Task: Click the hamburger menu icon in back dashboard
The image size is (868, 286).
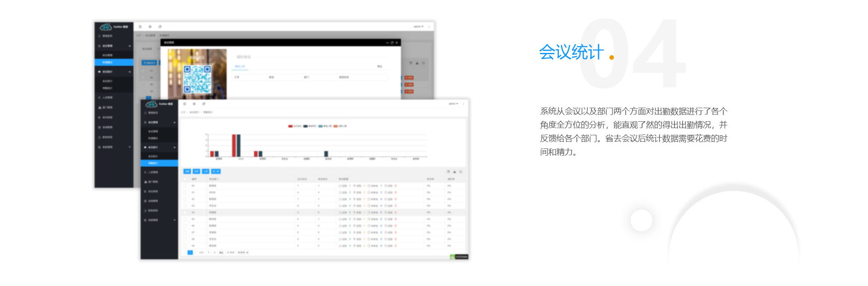Action: (x=140, y=27)
